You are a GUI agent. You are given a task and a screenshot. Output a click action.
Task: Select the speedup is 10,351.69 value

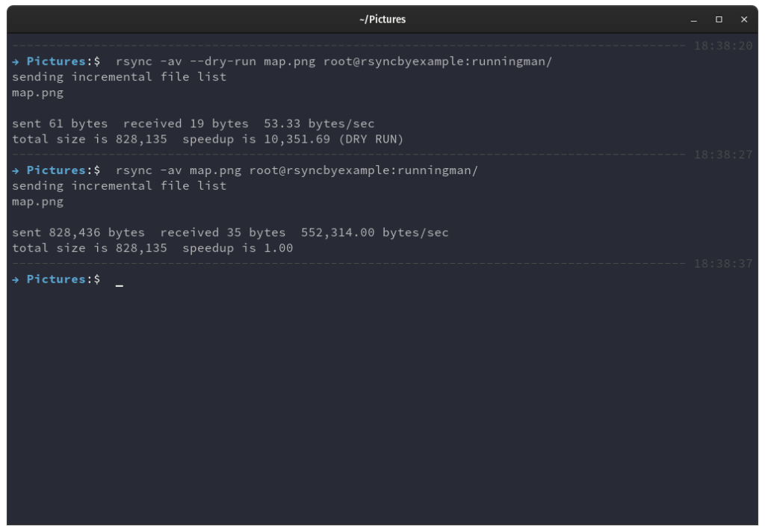pos(256,139)
